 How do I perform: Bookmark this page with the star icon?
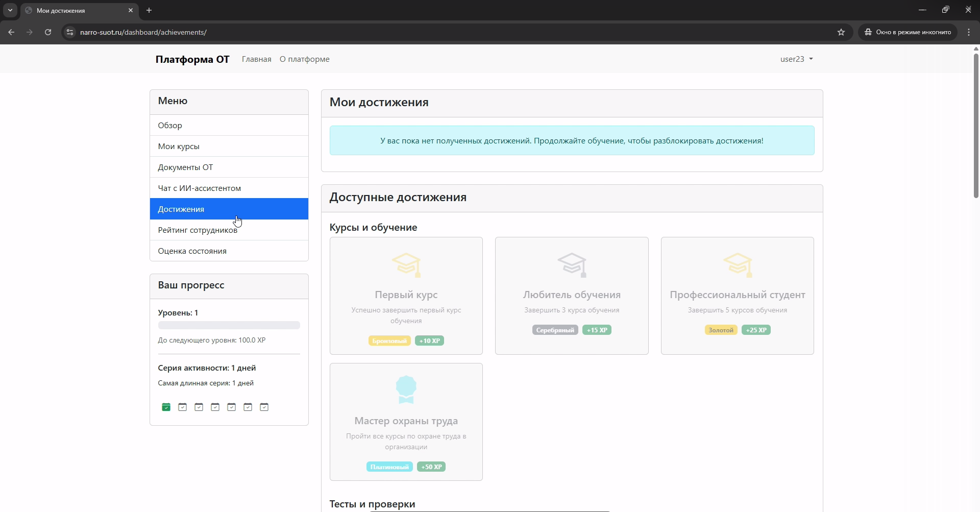(841, 32)
